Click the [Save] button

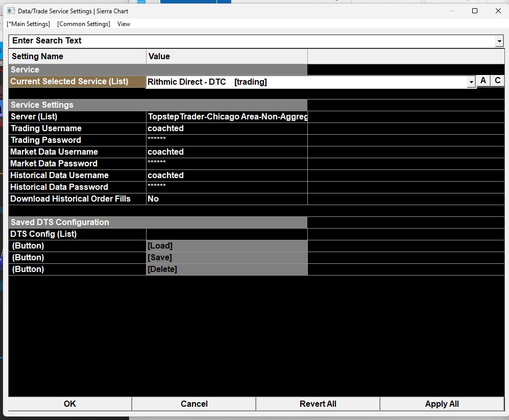point(227,257)
